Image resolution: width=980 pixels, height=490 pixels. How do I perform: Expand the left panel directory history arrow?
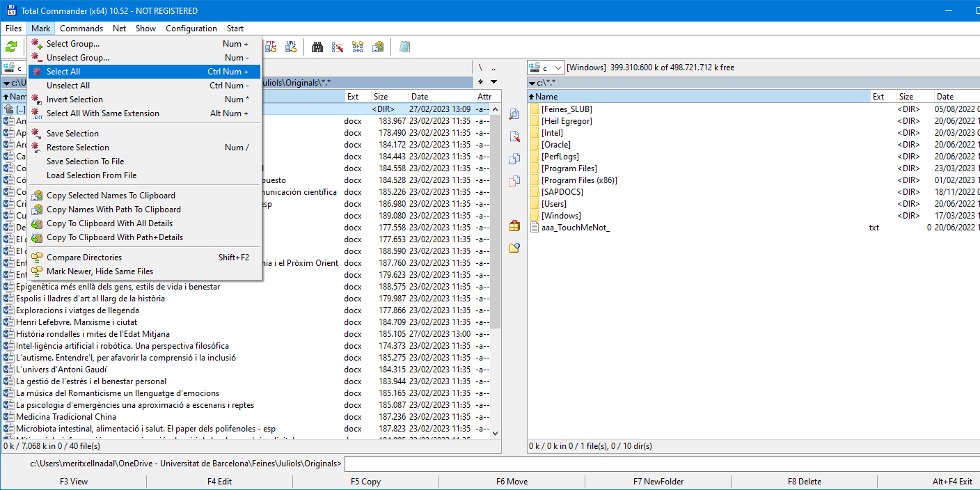click(493, 82)
